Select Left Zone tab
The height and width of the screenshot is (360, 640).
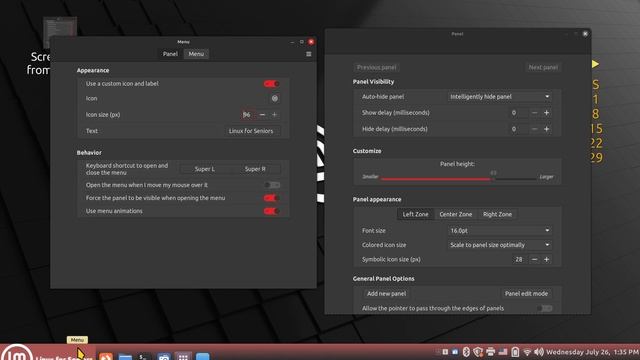tap(416, 214)
